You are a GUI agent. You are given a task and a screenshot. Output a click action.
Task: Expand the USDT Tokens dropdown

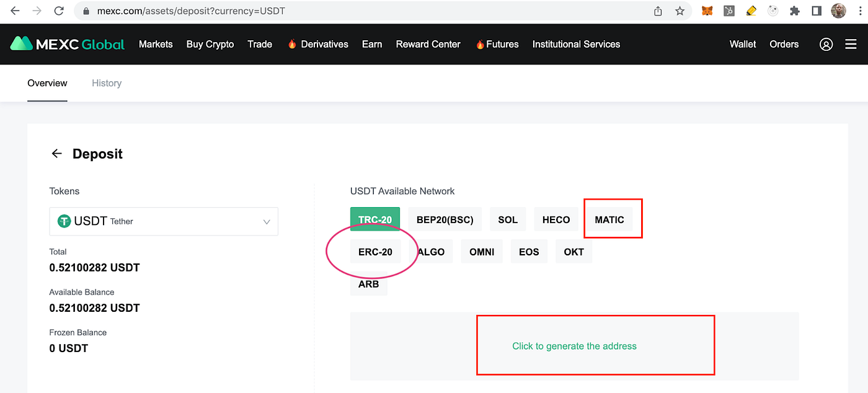tap(164, 221)
